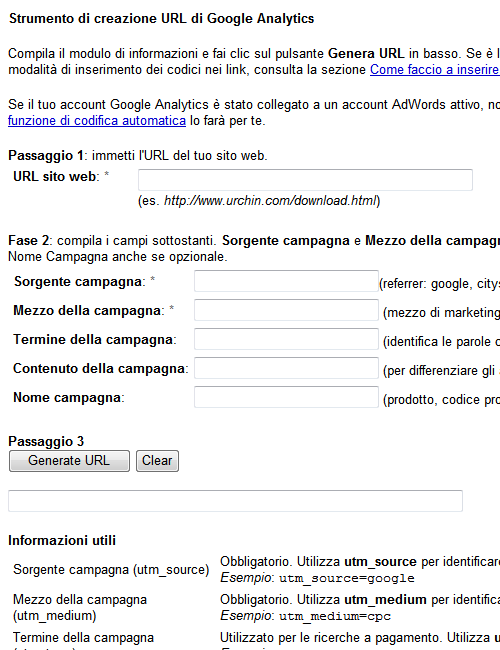Click the '(referrer: google' hint text
Screen dimensions: 500x650
(x=424, y=284)
